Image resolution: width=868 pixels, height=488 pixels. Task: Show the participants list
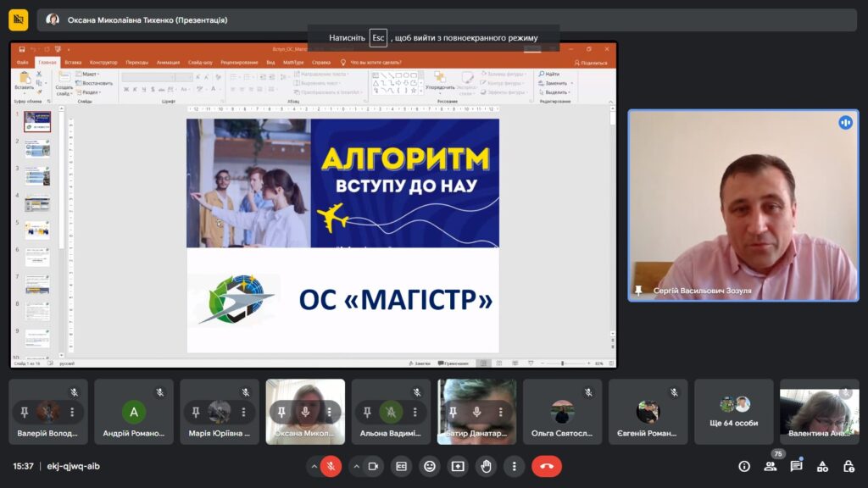click(x=771, y=466)
